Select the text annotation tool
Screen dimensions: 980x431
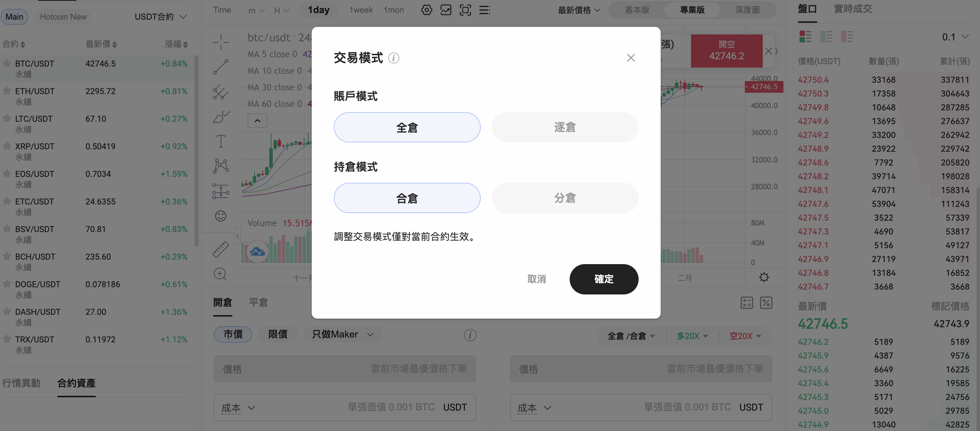[x=221, y=141]
